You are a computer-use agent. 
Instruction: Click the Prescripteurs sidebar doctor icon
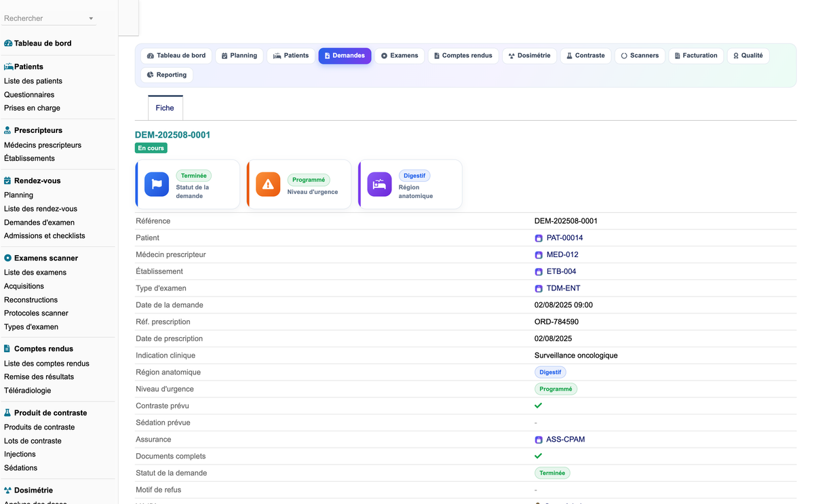8,130
